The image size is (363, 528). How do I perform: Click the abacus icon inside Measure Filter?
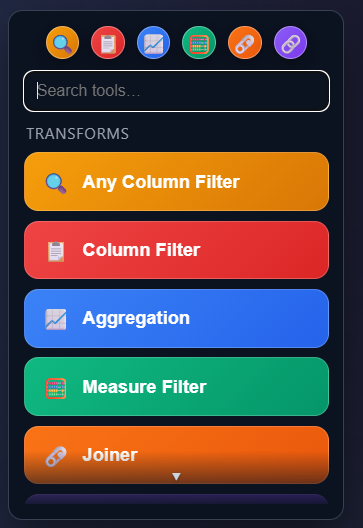point(56,388)
